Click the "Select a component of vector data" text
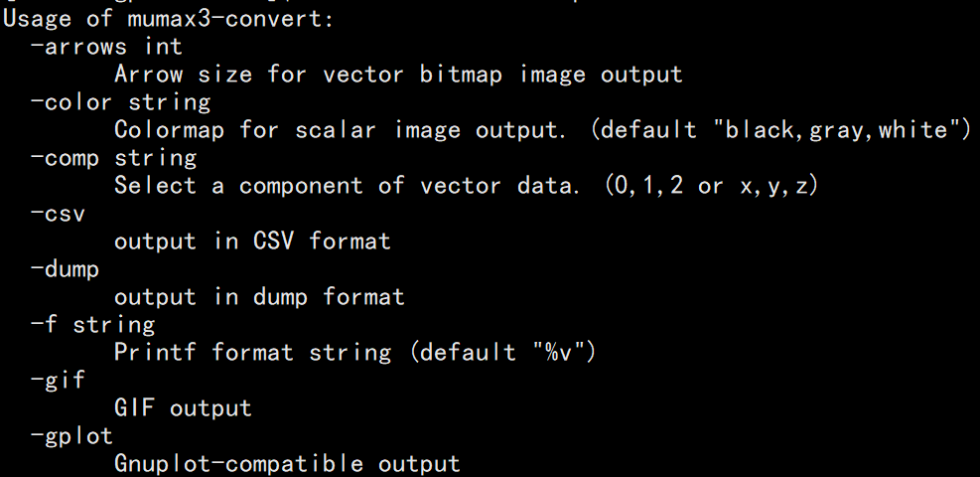 347,186
